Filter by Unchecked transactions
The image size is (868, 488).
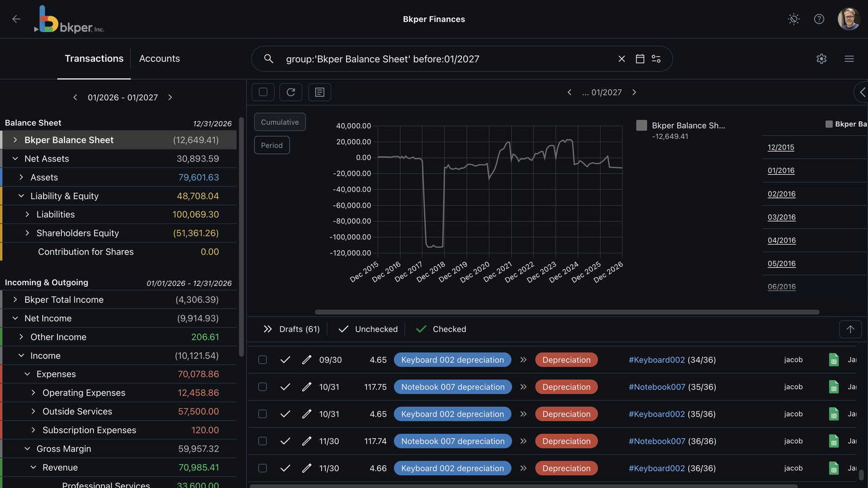368,329
